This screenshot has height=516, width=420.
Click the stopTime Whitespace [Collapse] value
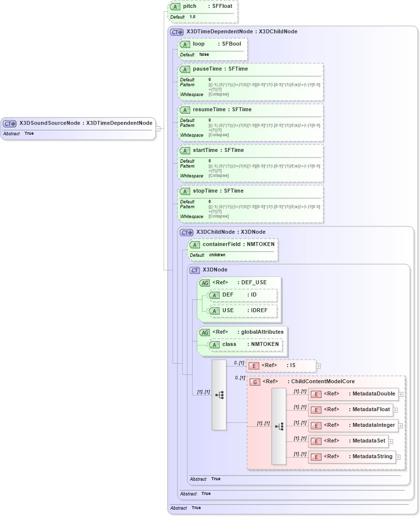click(x=219, y=216)
